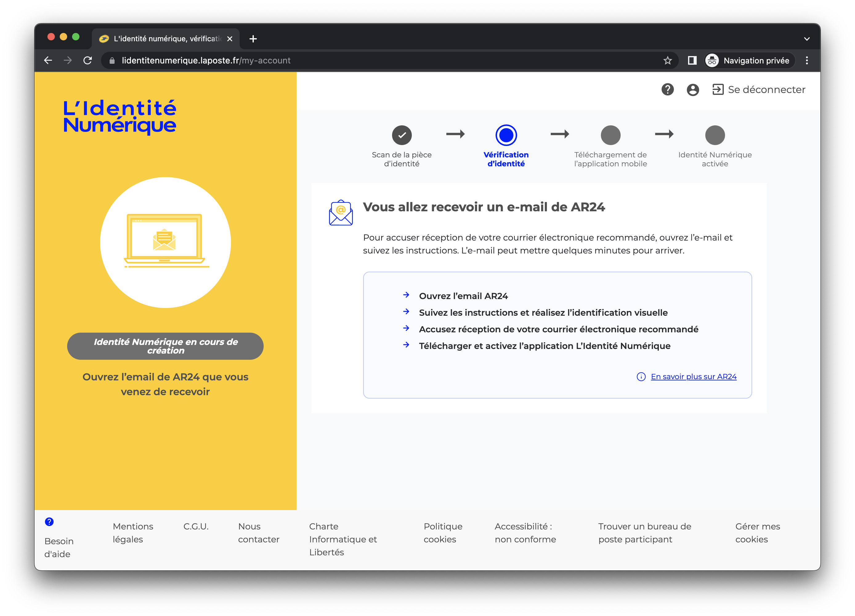855x616 pixels.
Task: Click the blue Besoin d'aide question icon
Action: (x=49, y=522)
